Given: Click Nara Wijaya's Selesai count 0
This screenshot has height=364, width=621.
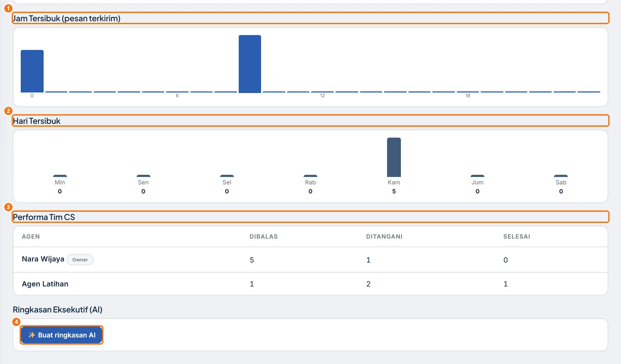Looking at the screenshot, I should (x=505, y=260).
